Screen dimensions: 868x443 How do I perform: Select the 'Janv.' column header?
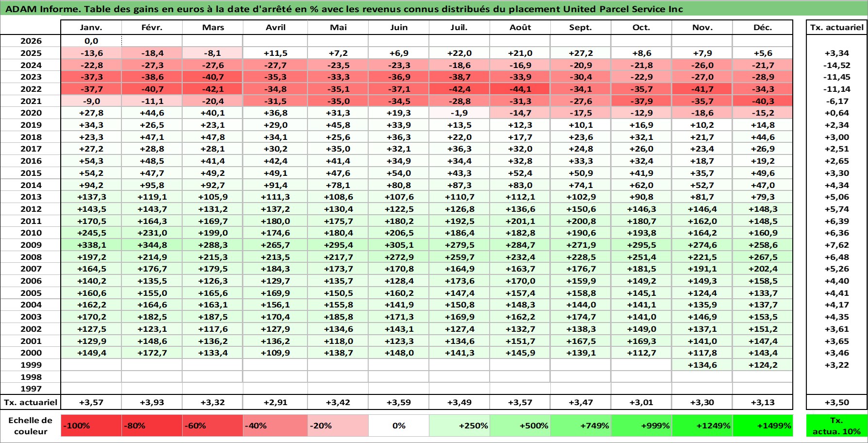[91, 27]
